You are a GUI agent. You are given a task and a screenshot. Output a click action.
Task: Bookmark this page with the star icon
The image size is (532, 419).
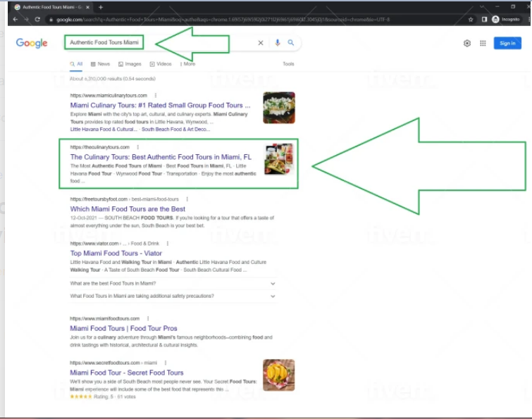[471, 19]
